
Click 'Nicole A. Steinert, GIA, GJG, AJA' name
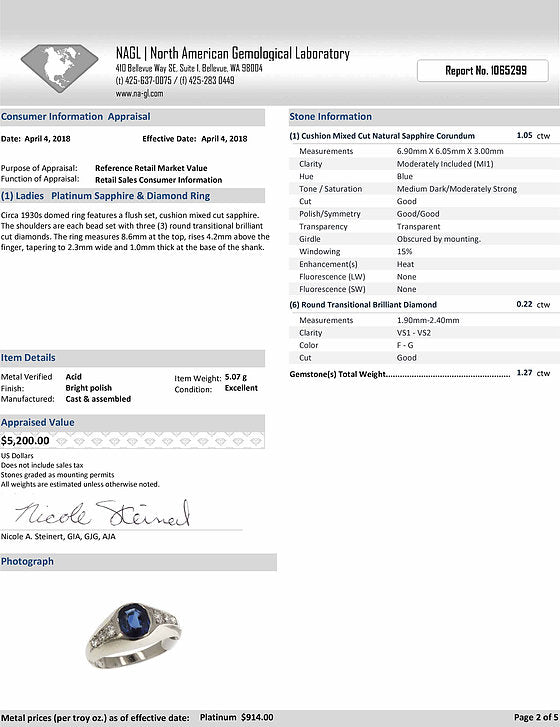click(58, 536)
